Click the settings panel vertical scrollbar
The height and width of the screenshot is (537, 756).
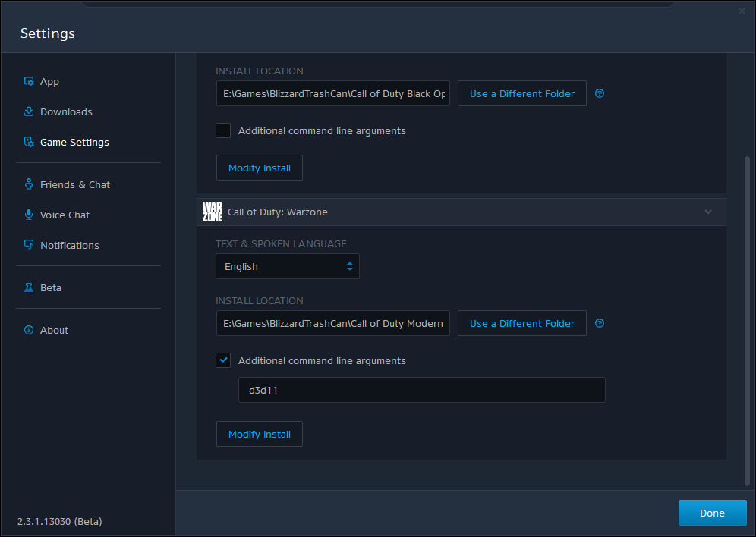747,321
